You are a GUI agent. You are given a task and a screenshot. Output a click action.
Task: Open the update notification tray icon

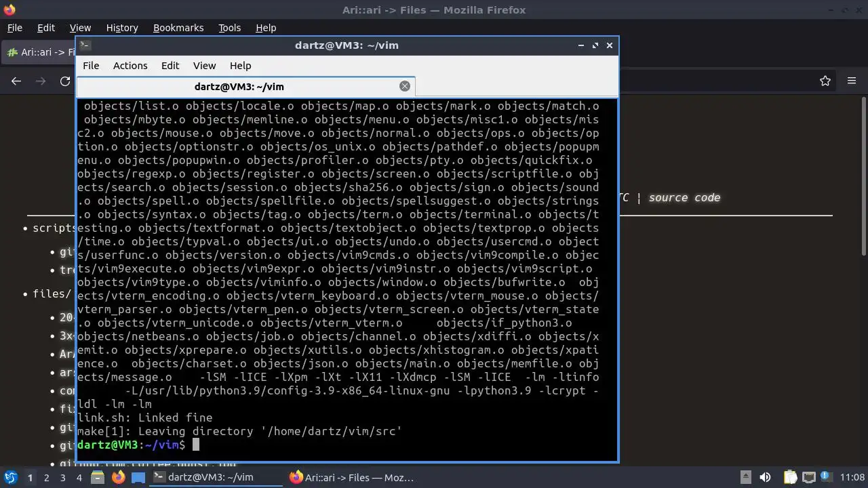(826, 477)
